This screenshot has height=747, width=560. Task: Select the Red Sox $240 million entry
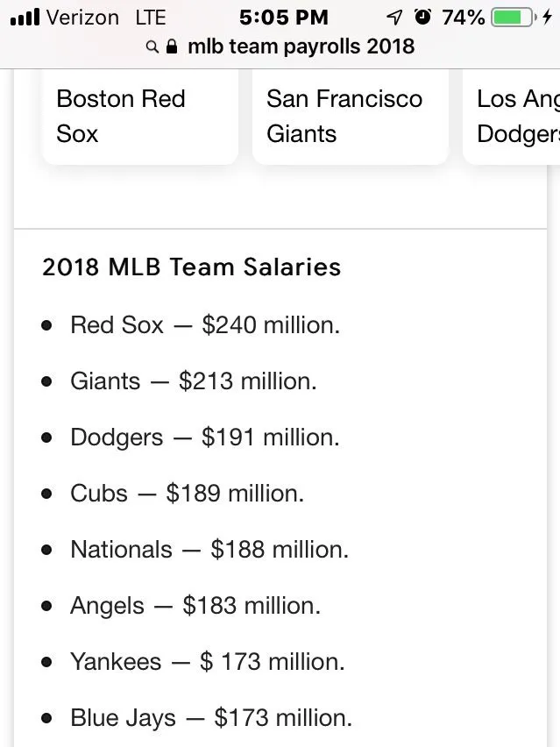point(205,325)
